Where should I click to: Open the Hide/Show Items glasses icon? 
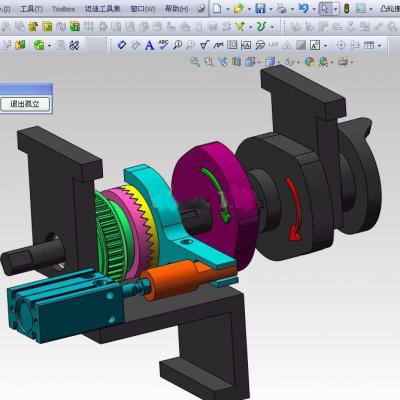click(x=290, y=62)
